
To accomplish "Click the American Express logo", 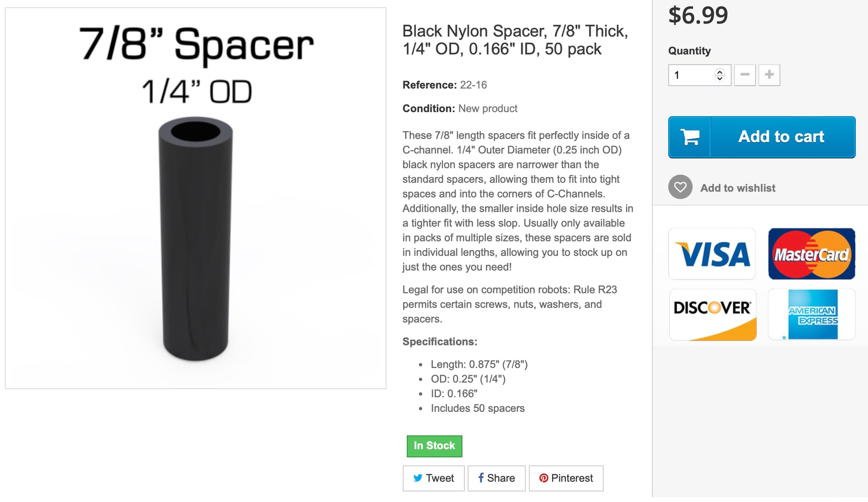I will click(812, 315).
